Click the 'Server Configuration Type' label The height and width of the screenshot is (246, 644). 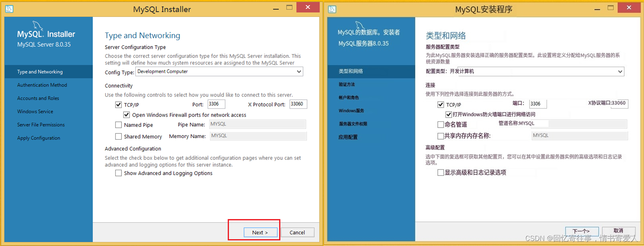[135, 47]
